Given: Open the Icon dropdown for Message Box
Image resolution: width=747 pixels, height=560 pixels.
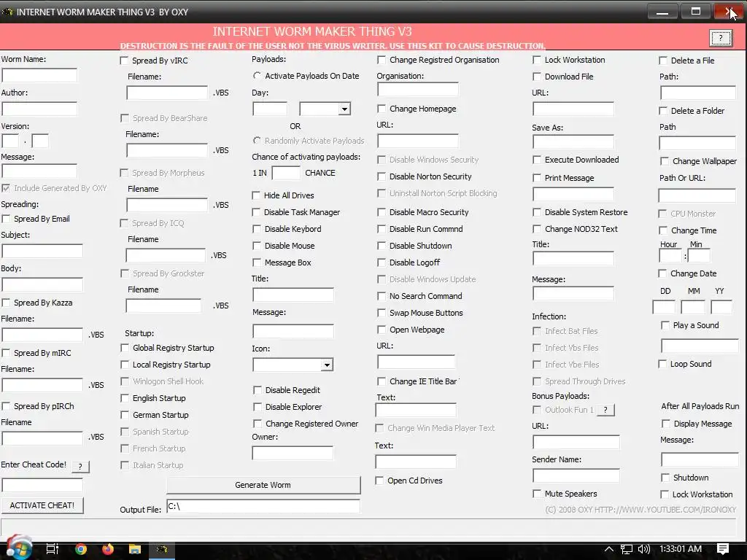Looking at the screenshot, I should pos(327,365).
